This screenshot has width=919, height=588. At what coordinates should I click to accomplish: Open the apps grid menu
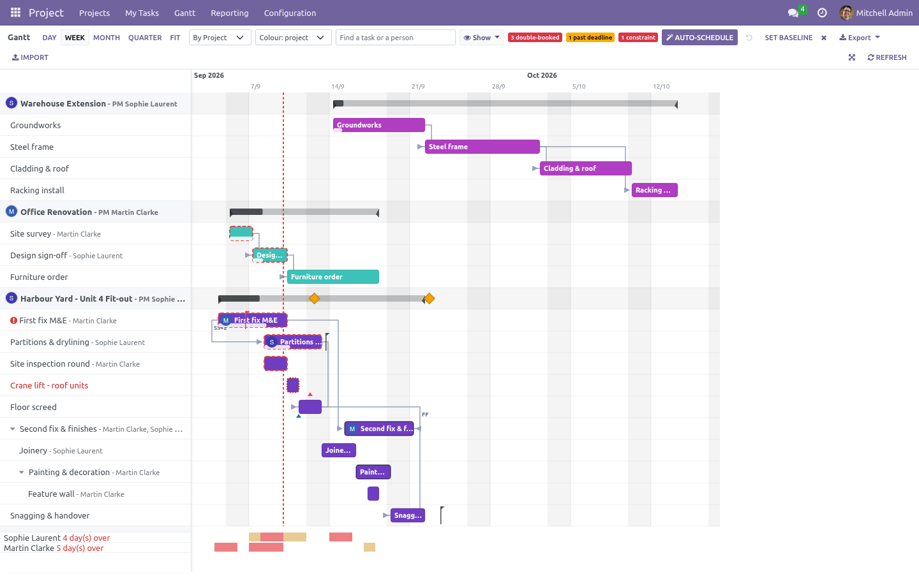click(15, 13)
